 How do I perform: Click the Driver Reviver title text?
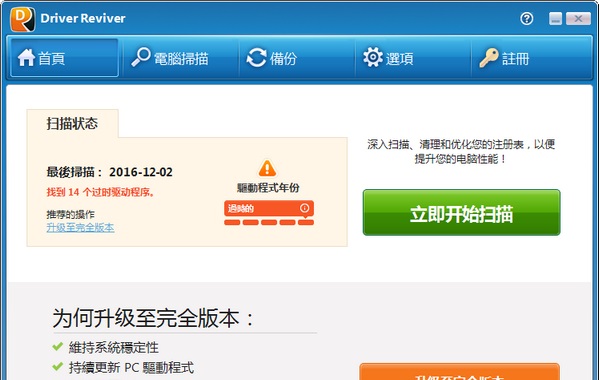pyautogui.click(x=83, y=18)
